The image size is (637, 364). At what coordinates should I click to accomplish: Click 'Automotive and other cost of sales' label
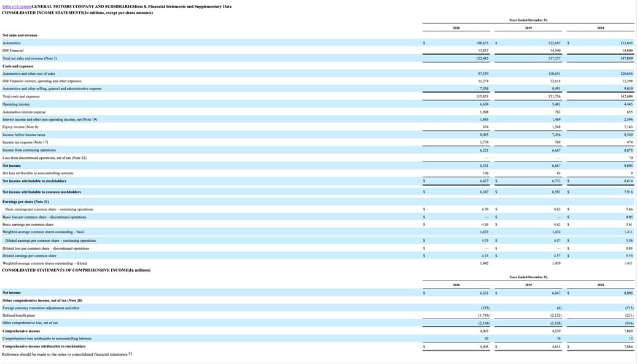(29, 74)
